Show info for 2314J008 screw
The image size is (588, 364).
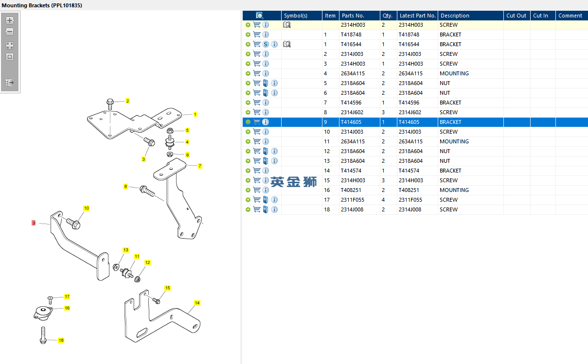(x=275, y=209)
